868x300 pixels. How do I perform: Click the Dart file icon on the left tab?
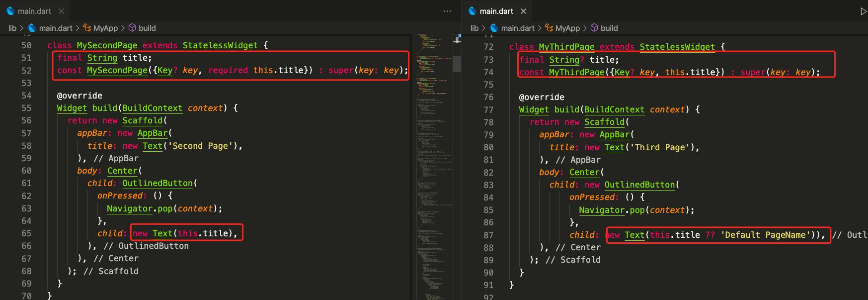coord(10,11)
